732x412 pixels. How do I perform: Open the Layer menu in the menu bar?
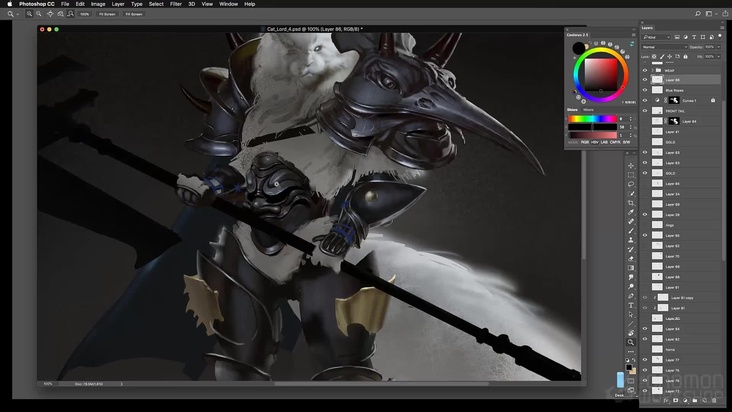[x=118, y=4]
